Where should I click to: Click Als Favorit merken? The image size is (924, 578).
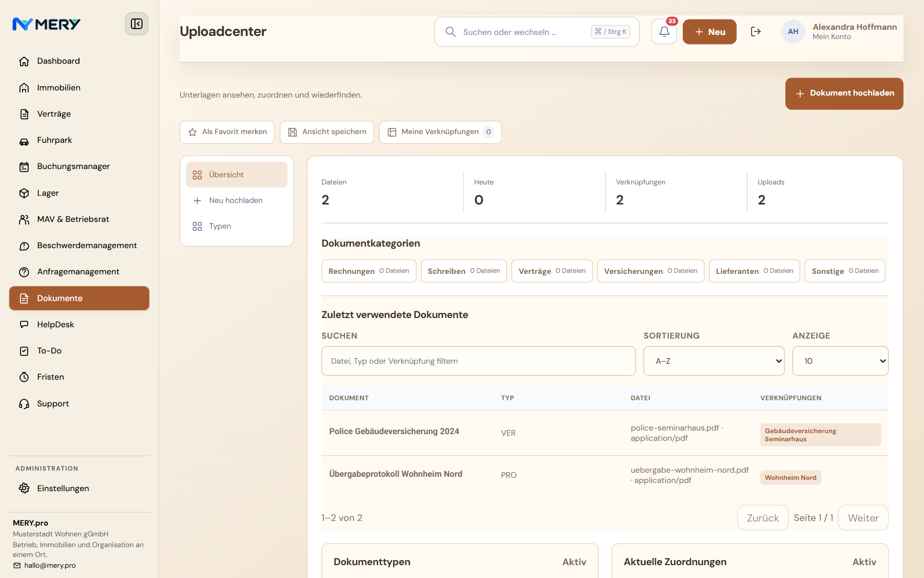(227, 132)
